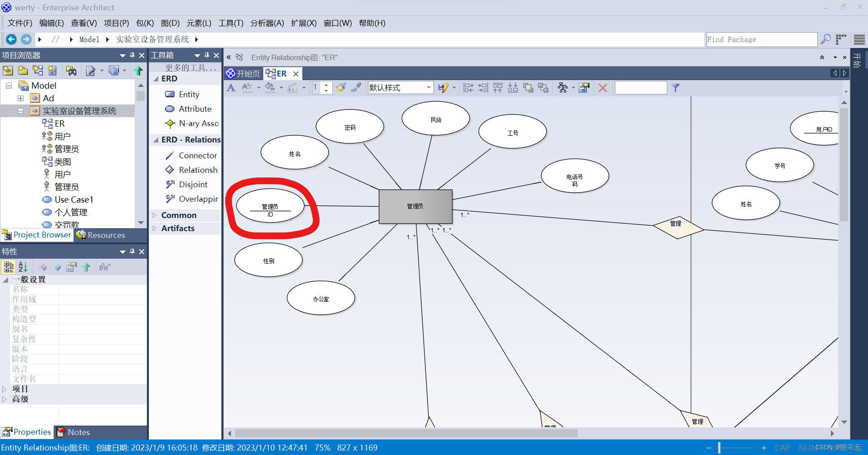This screenshot has width=868, height=455.
Task: Click the zoom slider handle in status bar
Action: (719, 448)
